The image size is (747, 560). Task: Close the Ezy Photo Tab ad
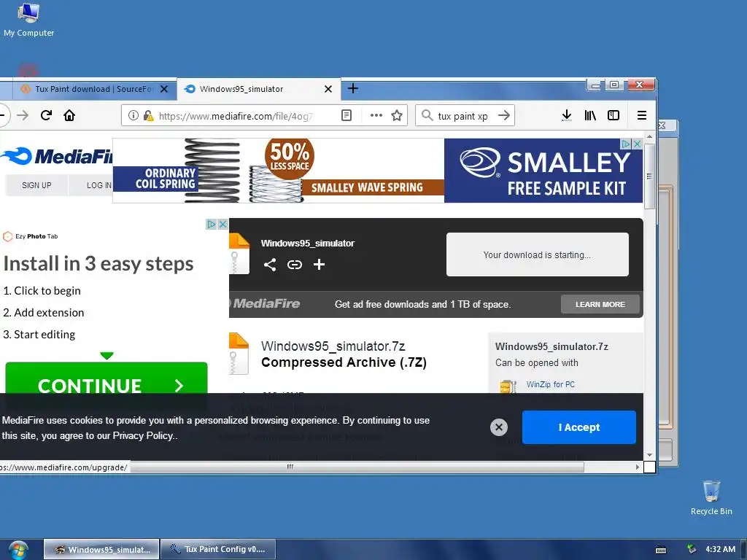point(223,224)
